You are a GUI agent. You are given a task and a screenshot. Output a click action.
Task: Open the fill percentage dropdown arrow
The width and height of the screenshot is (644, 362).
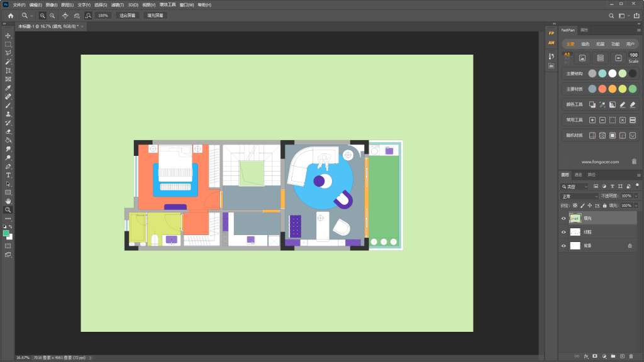click(636, 206)
